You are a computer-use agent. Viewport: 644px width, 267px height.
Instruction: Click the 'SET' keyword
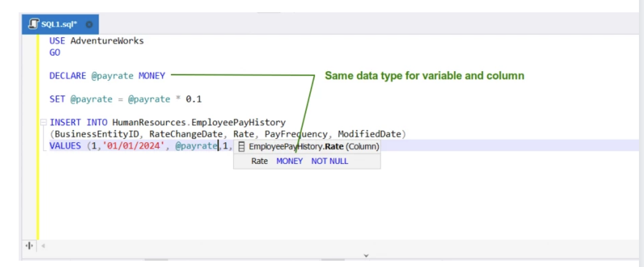[57, 99]
